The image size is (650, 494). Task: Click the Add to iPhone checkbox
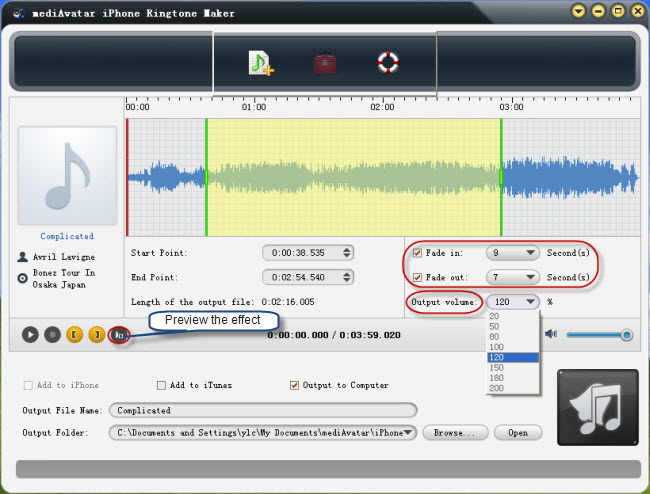(x=28, y=385)
